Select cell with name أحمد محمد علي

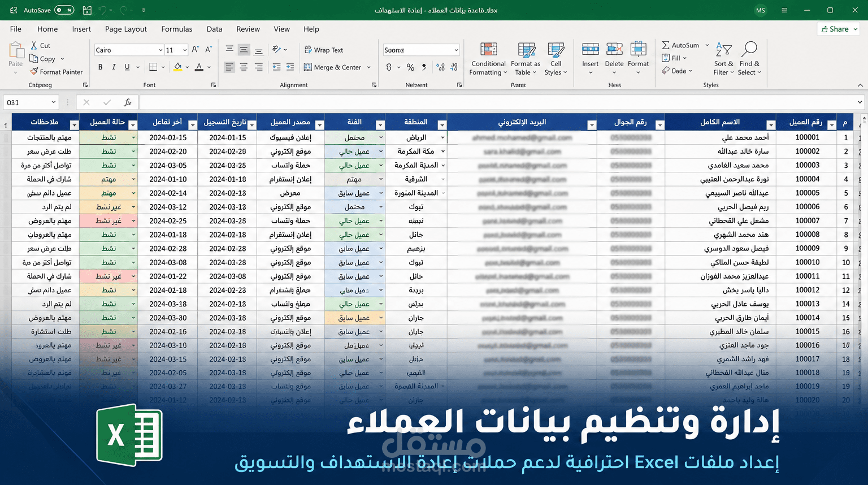tap(719, 137)
